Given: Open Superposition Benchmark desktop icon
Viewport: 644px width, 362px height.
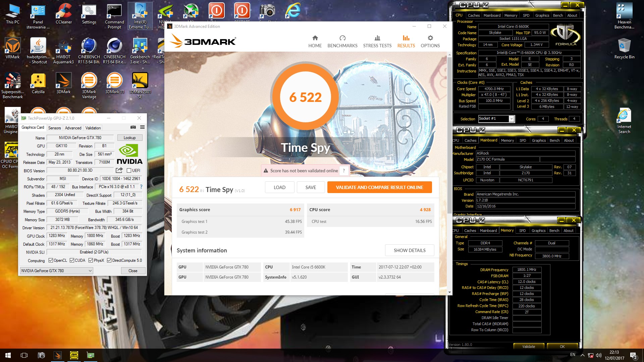Looking at the screenshot, I should (x=13, y=86).
